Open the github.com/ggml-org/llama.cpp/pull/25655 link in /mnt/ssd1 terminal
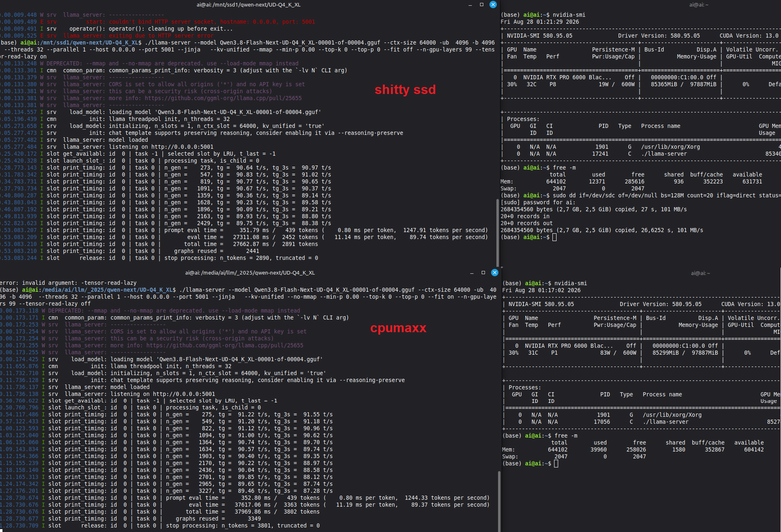781x532 pixels. coord(223,98)
